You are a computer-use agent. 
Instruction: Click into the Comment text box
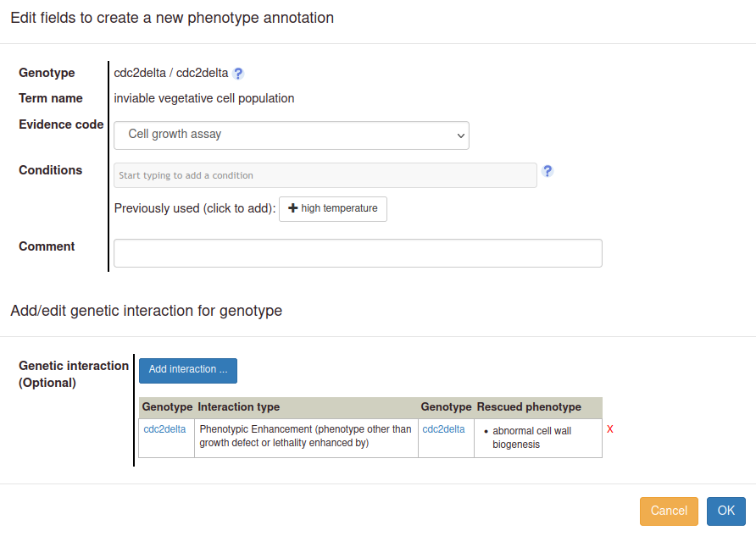tap(358, 253)
